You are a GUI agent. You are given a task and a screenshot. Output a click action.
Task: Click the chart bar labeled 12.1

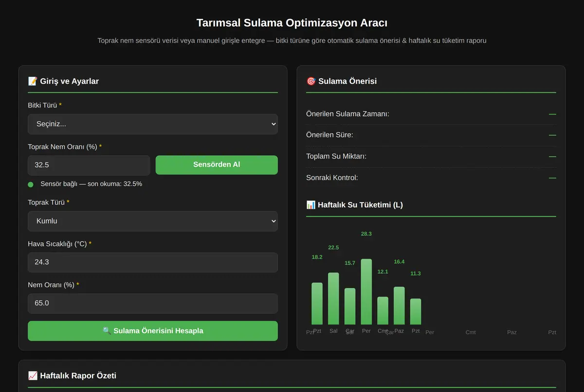[x=383, y=311]
